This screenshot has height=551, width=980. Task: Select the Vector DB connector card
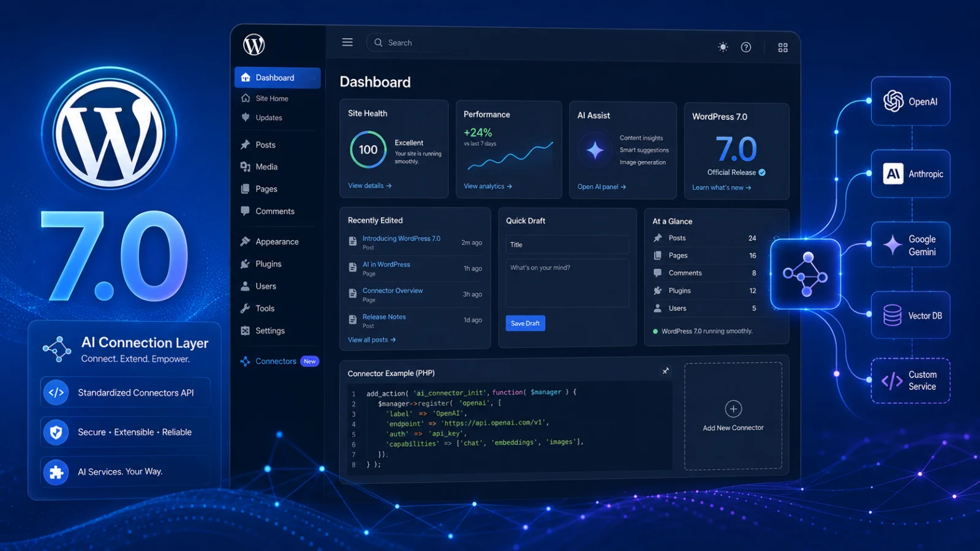911,315
